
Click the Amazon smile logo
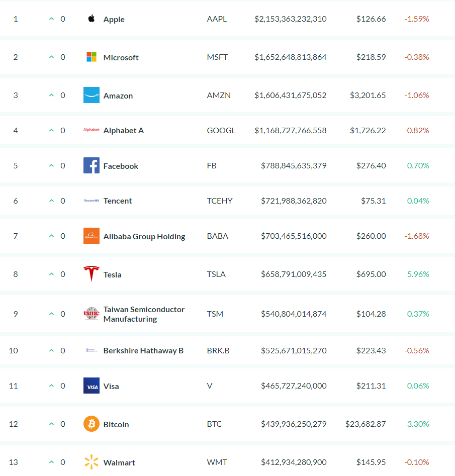(x=92, y=95)
